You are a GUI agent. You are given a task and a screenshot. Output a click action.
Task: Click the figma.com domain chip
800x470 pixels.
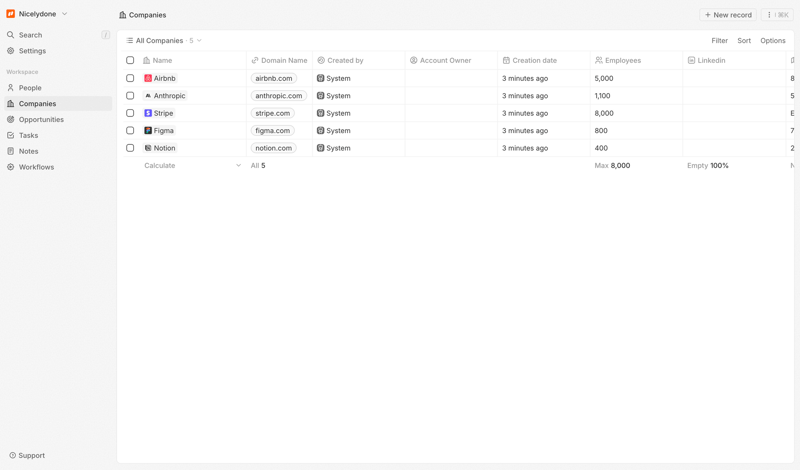(x=272, y=130)
